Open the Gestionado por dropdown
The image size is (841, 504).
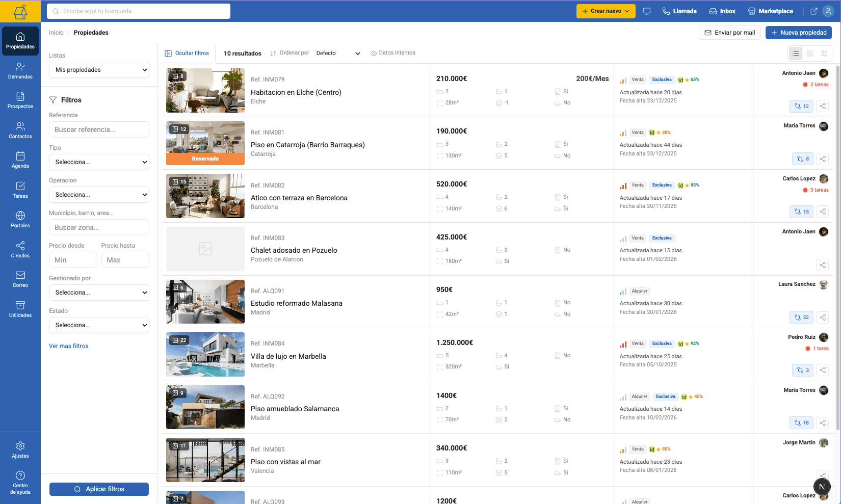(99, 293)
